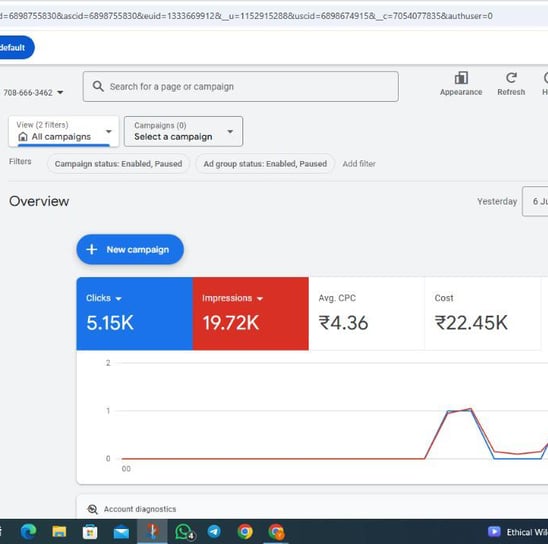Open the Impressions metric dropdown arrow
This screenshot has width=548, height=544.
[x=260, y=299]
